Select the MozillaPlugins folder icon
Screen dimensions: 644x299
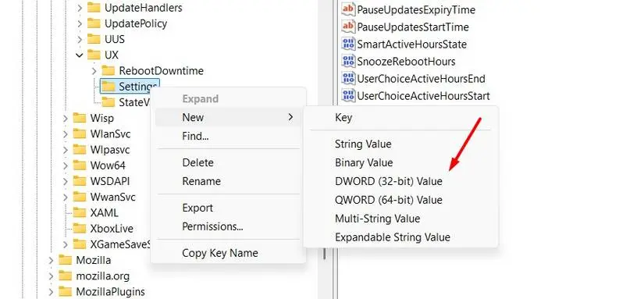point(66,292)
